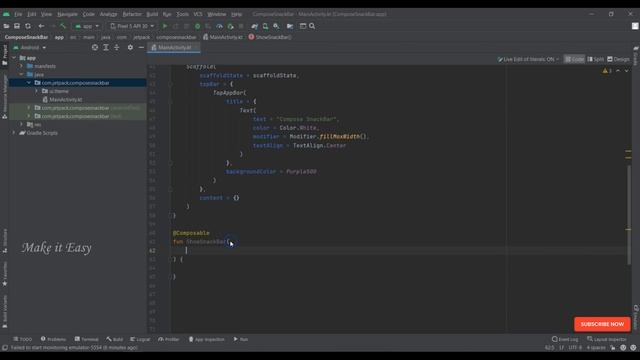Click the Sync Project with Gradle icon
This screenshot has width=640, height=360.
point(254,26)
